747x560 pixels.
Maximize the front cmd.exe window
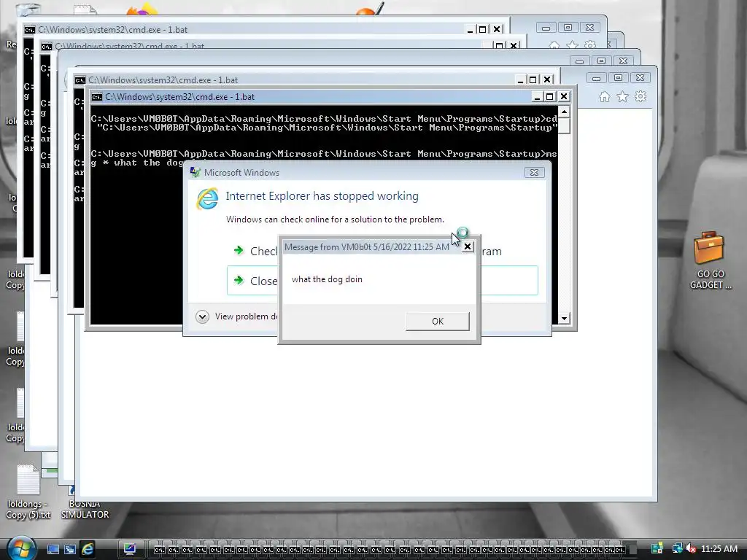[x=550, y=97]
